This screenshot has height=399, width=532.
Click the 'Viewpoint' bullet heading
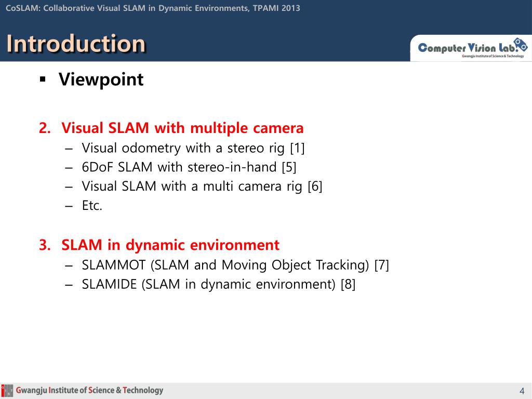pos(101,79)
